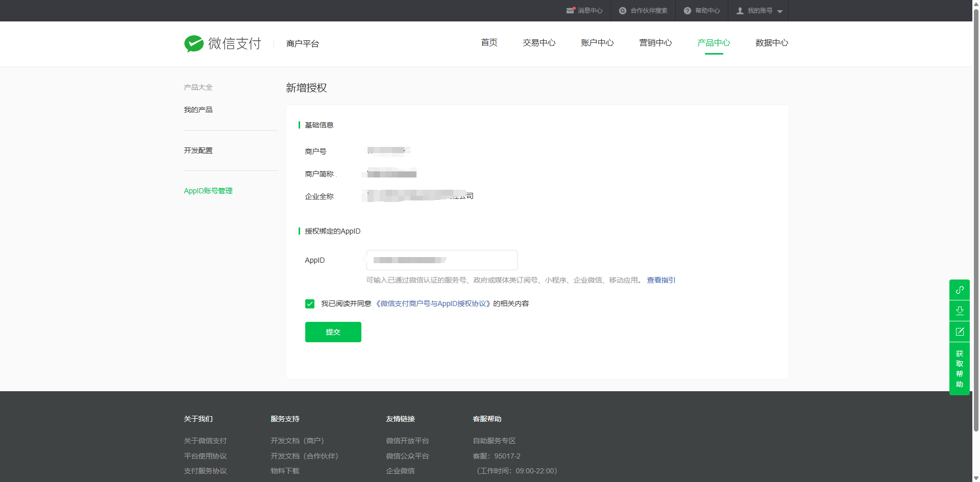Go to 数据中心 in top navigation

pos(771,43)
